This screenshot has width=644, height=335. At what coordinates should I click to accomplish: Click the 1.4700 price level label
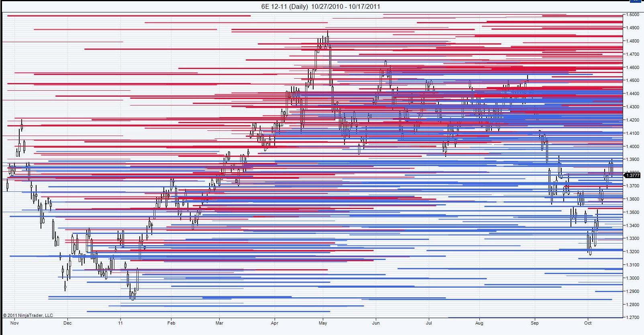tap(633, 54)
